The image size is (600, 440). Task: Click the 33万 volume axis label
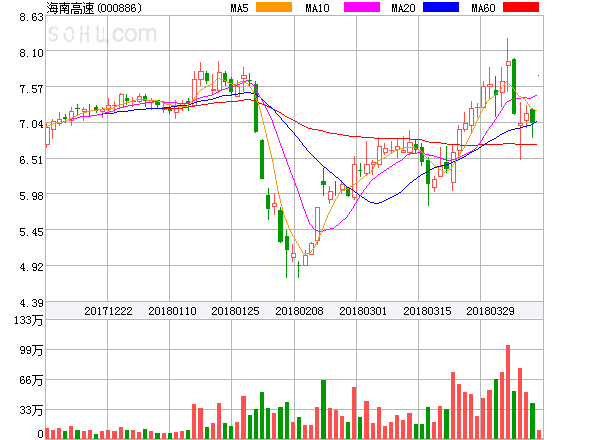31,410
